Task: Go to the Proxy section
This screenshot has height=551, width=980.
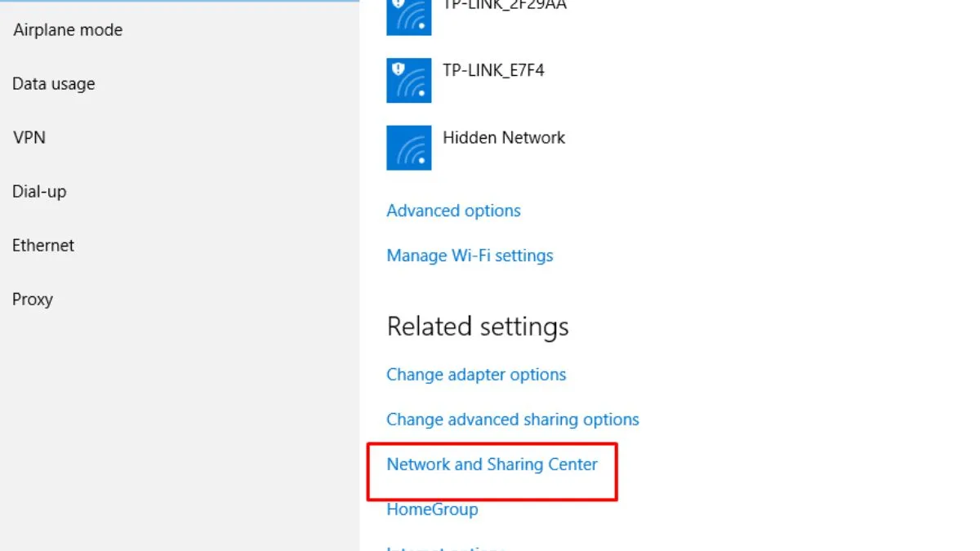Action: [x=33, y=299]
